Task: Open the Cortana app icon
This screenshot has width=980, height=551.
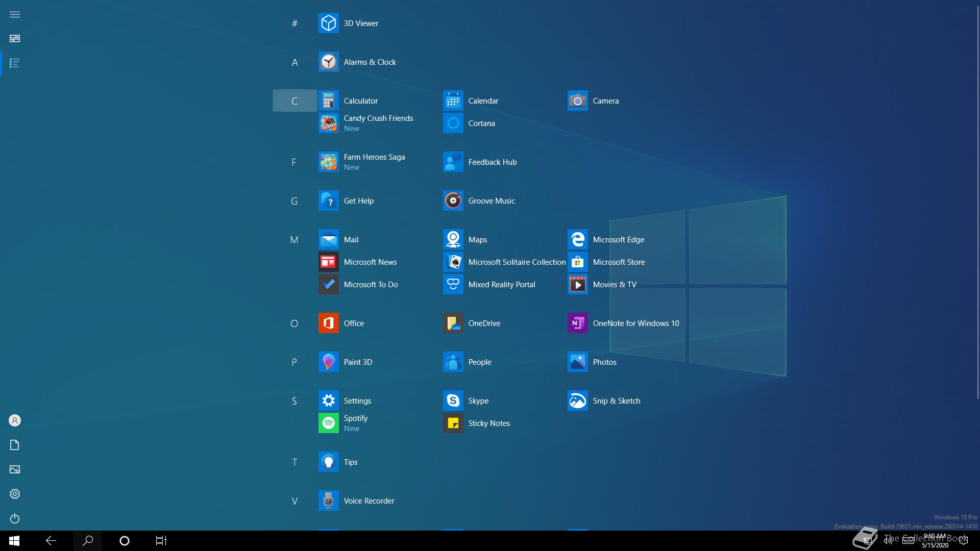Action: pyautogui.click(x=453, y=123)
